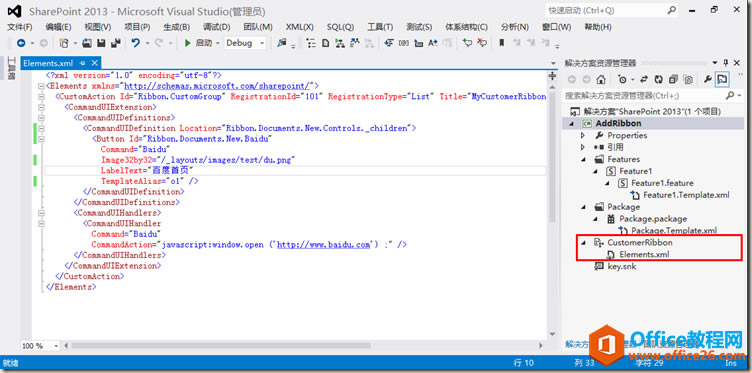The image size is (752, 373).
Task: Toggle pin on the Elements.xml tab
Action: tap(83, 63)
